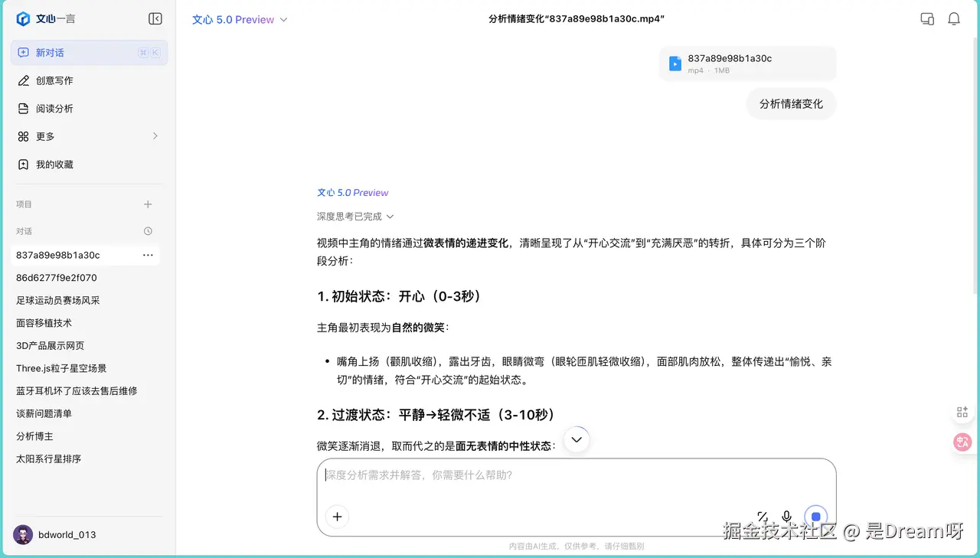980x558 pixels.
Task: Click the blue video file icon
Action: (675, 64)
